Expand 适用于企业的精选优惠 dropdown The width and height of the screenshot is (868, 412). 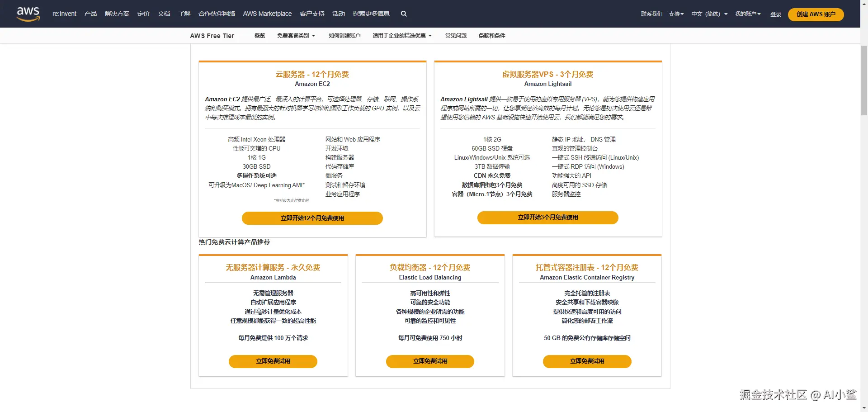tap(402, 36)
